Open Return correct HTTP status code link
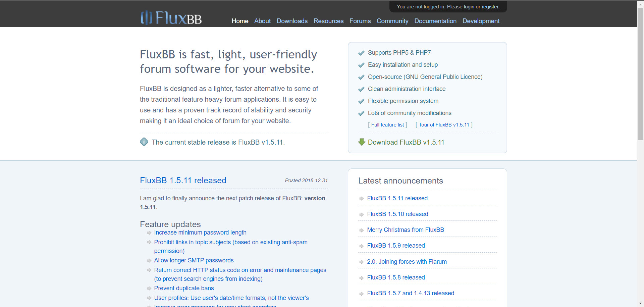The height and width of the screenshot is (307, 644). coord(240,274)
